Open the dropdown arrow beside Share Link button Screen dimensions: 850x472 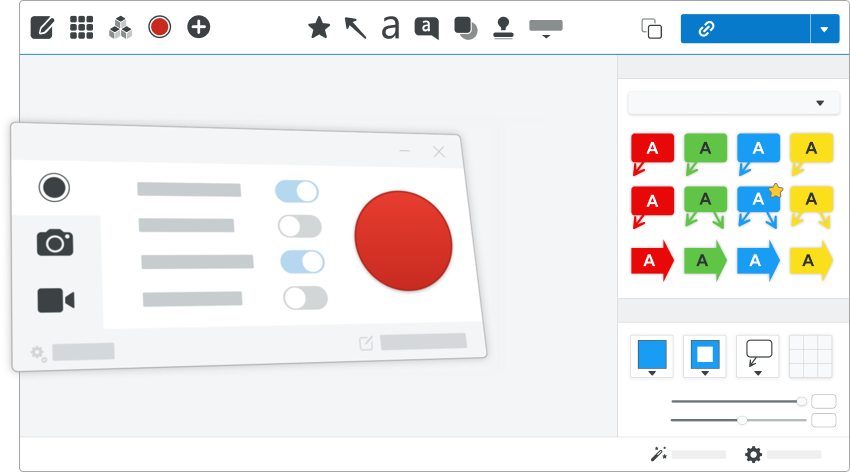click(825, 29)
